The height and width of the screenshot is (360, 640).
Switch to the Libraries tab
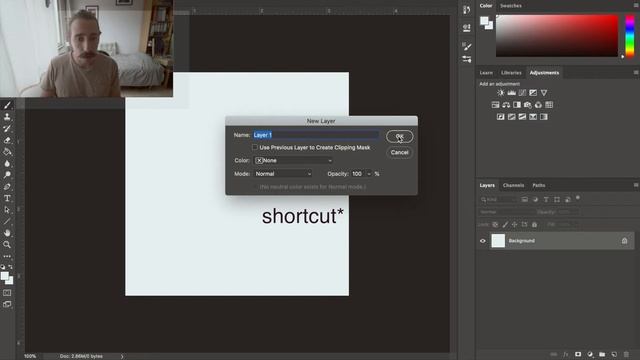[511, 73]
